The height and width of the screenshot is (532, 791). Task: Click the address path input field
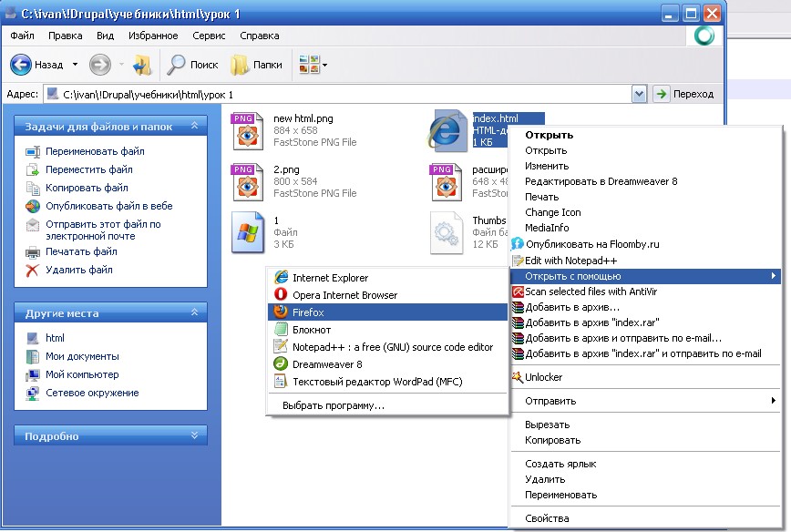337,95
